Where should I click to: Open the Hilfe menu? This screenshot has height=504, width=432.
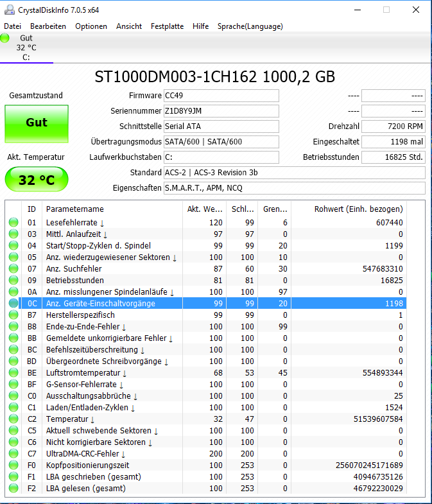200,26
